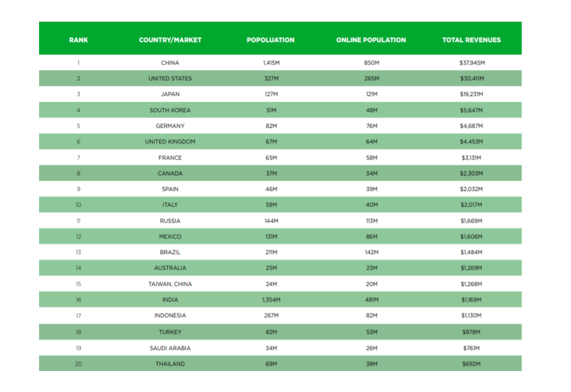This screenshot has height=392, width=571.
Task: Click China's $37,945M revenue value
Action: tap(472, 63)
